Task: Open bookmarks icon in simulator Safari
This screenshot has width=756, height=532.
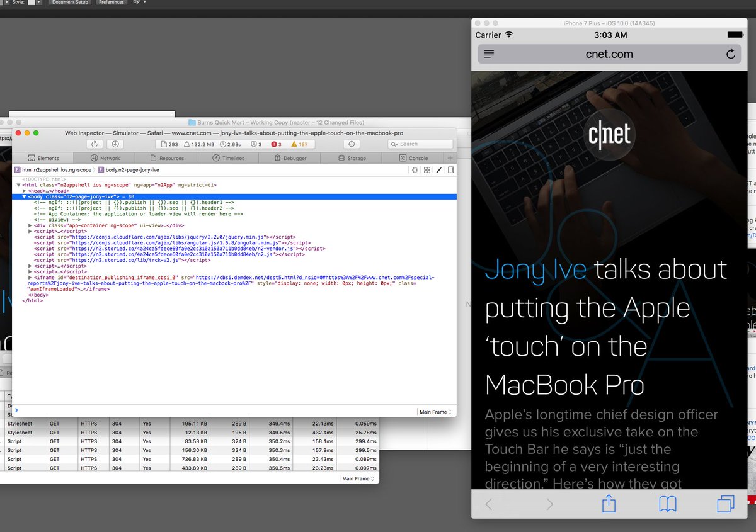Action: tap(668, 504)
